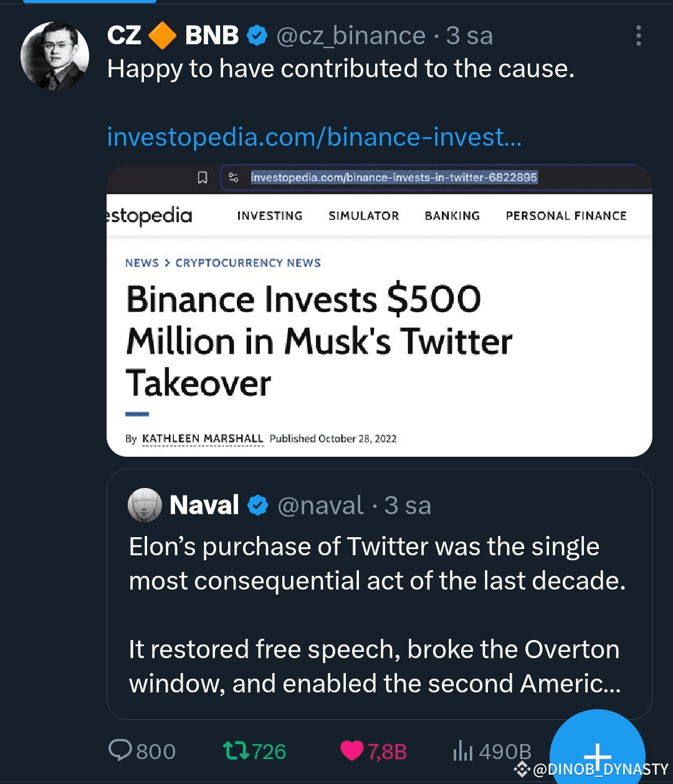Image resolution: width=673 pixels, height=784 pixels.
Task: Open the INVESTING menu item
Action: coord(270,216)
